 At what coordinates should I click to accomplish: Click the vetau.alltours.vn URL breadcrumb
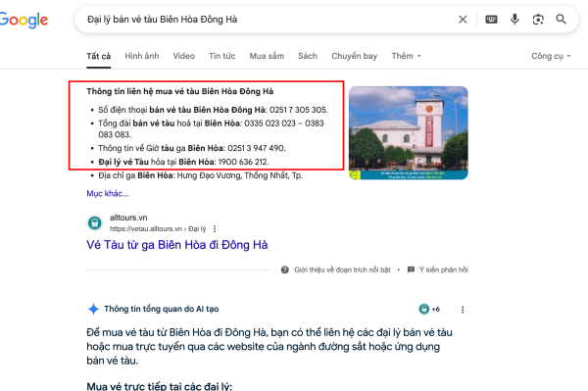point(158,228)
